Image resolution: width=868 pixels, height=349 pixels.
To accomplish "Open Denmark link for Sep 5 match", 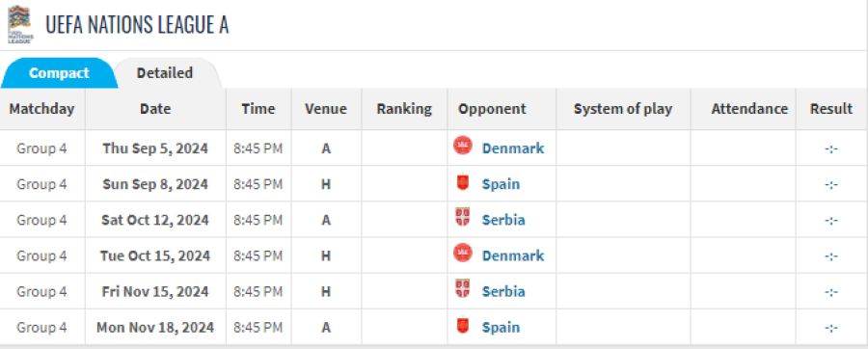I will (513, 148).
